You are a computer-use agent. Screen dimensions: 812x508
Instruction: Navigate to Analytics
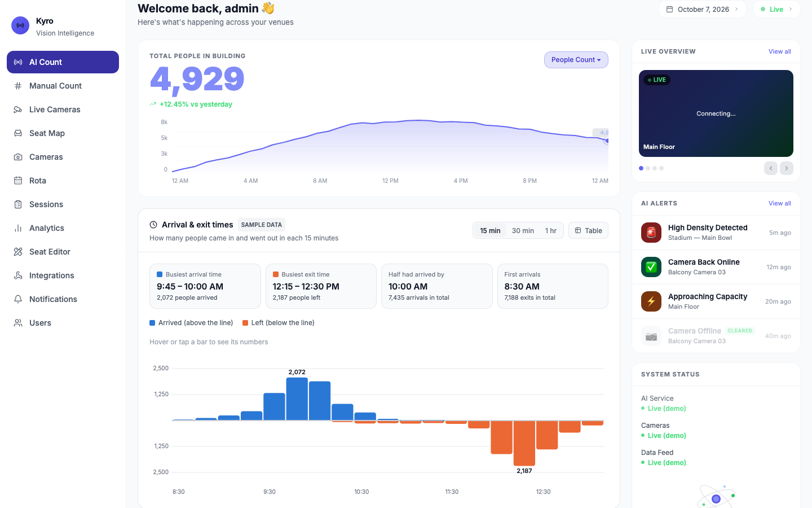[x=63, y=228]
